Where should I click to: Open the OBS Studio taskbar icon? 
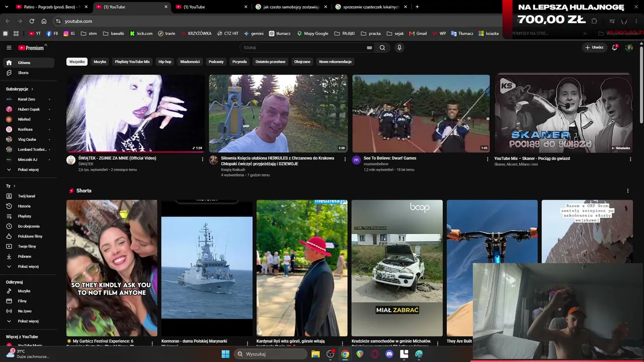coord(330,354)
